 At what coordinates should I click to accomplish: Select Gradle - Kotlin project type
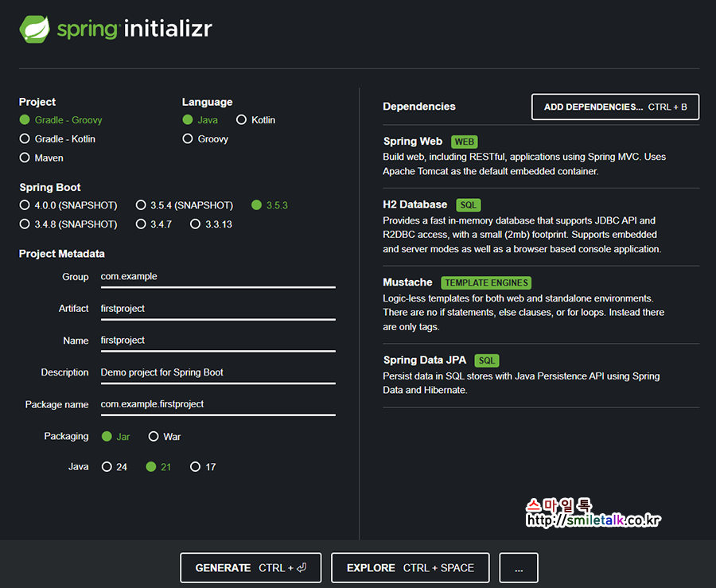click(57, 138)
